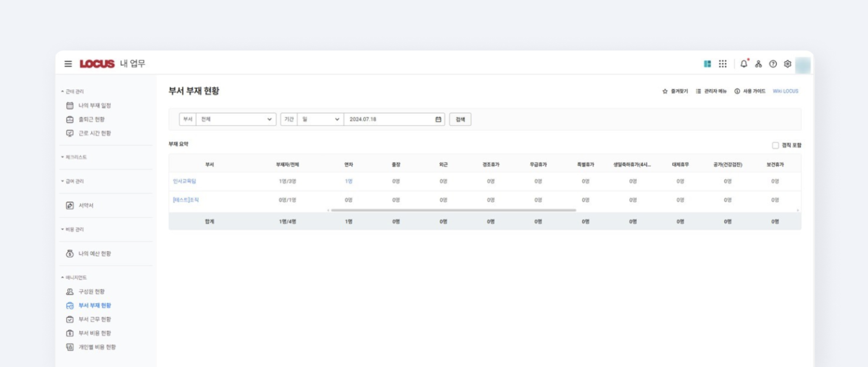The image size is (868, 367).
Task: Open the 인사교육팀 department link
Action: click(184, 181)
